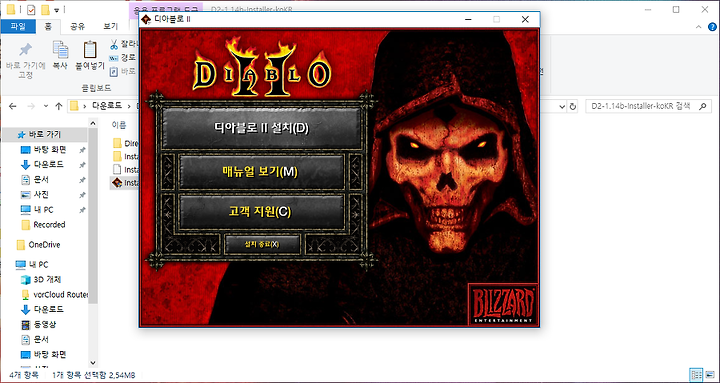The height and width of the screenshot is (383, 720).
Task: Select the main 내 PC tree node
Action: [39, 265]
